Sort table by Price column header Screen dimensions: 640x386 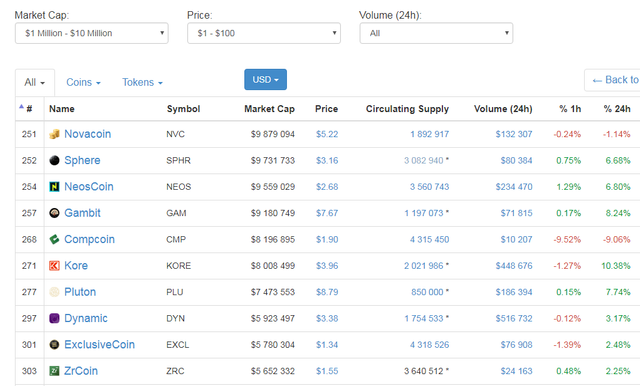tap(327, 109)
